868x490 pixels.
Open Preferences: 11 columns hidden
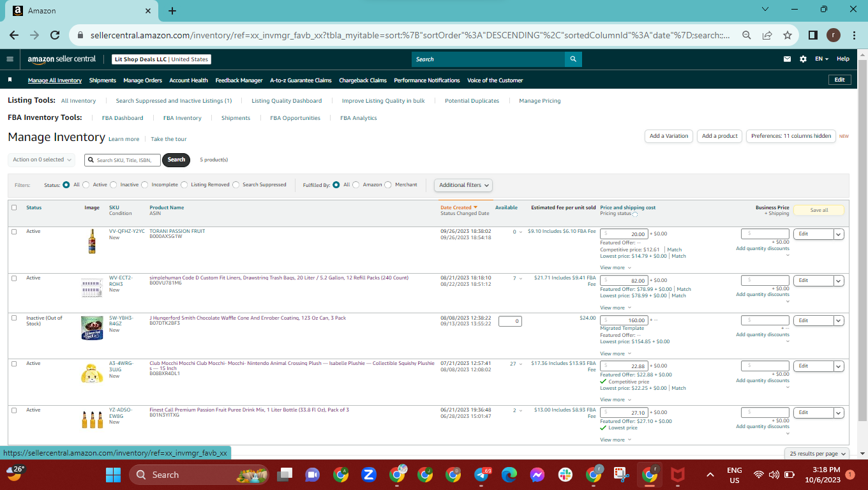[791, 136]
